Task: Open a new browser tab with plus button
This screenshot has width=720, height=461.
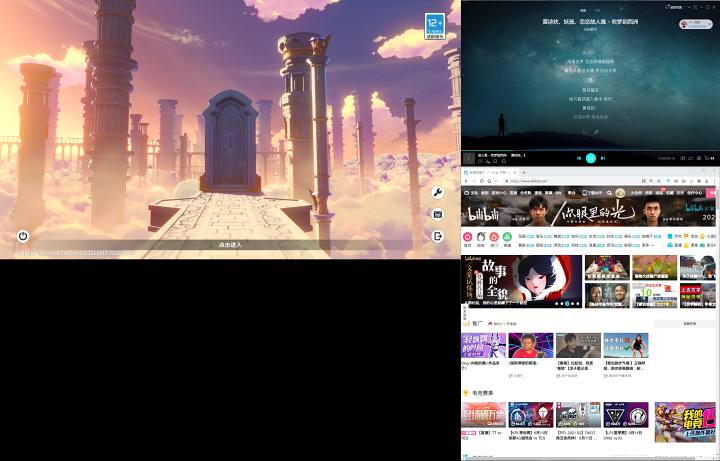Action: click(x=523, y=172)
